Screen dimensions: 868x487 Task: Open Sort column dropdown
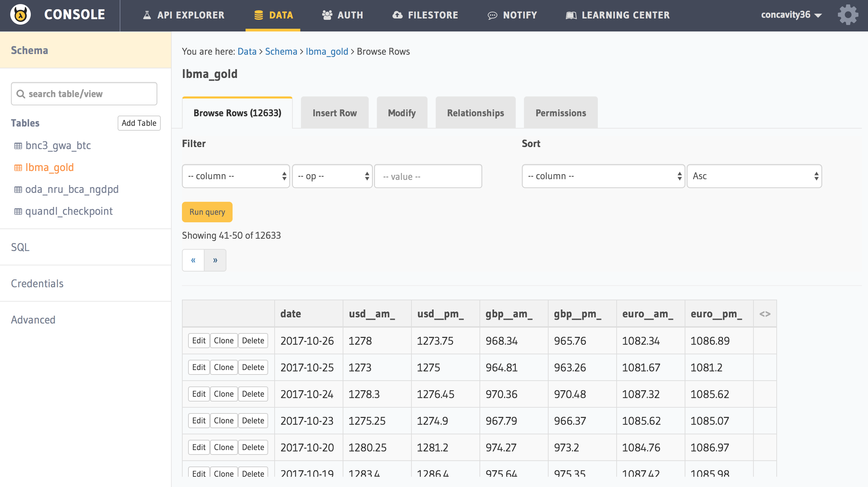[x=603, y=176]
